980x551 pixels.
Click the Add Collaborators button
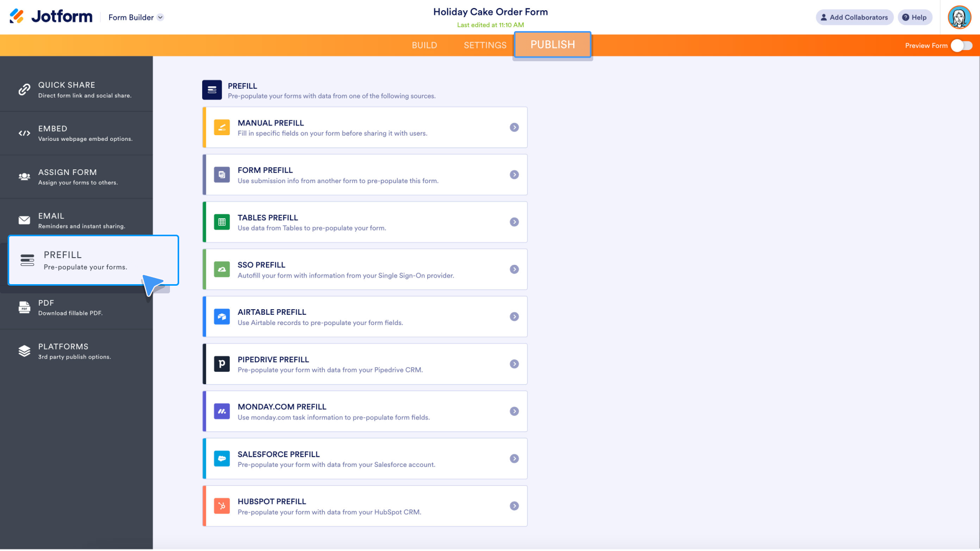coord(854,17)
